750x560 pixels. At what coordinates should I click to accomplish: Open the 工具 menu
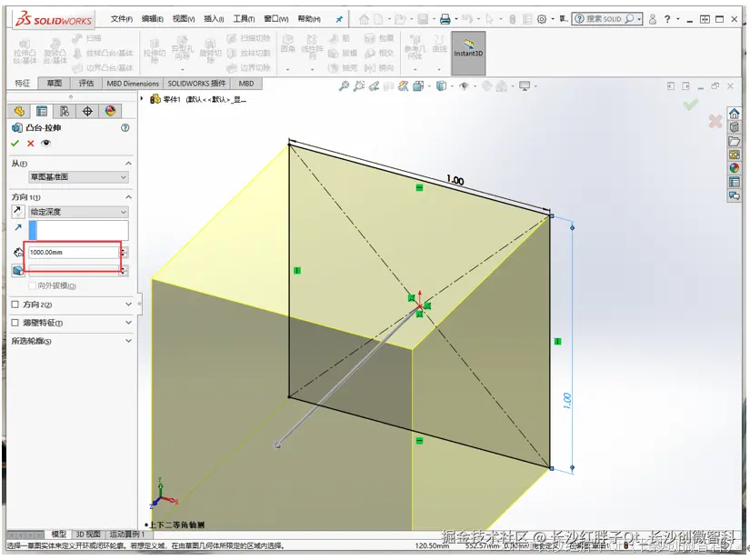coord(244,19)
